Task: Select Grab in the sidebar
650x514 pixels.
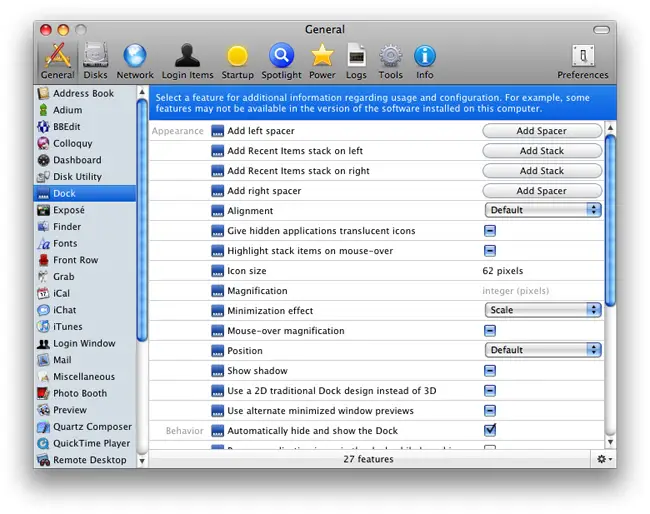Action: (85, 276)
